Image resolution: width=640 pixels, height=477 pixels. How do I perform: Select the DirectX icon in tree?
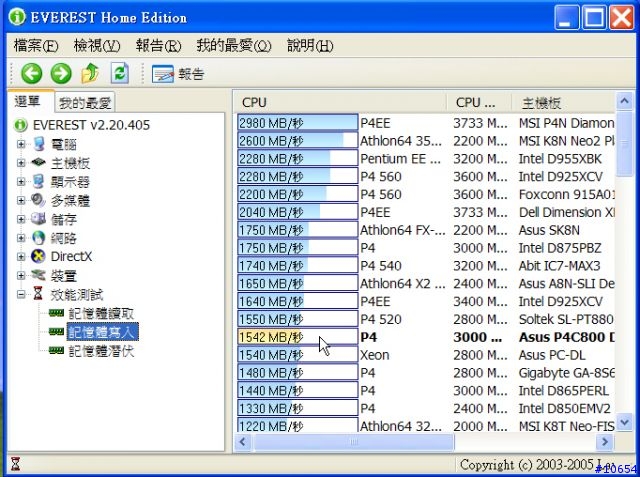[x=38, y=256]
